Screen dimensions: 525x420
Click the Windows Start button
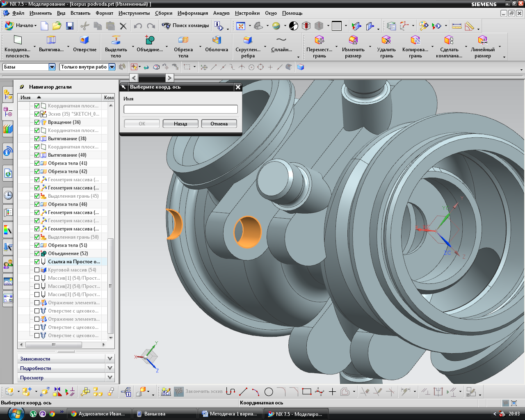click(x=16, y=414)
